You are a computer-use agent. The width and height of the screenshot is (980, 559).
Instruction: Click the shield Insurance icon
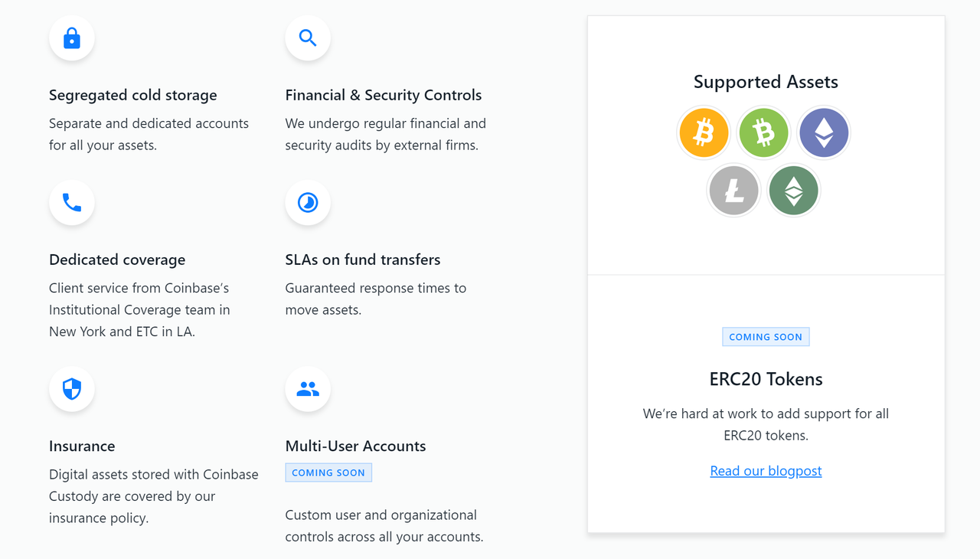click(72, 389)
